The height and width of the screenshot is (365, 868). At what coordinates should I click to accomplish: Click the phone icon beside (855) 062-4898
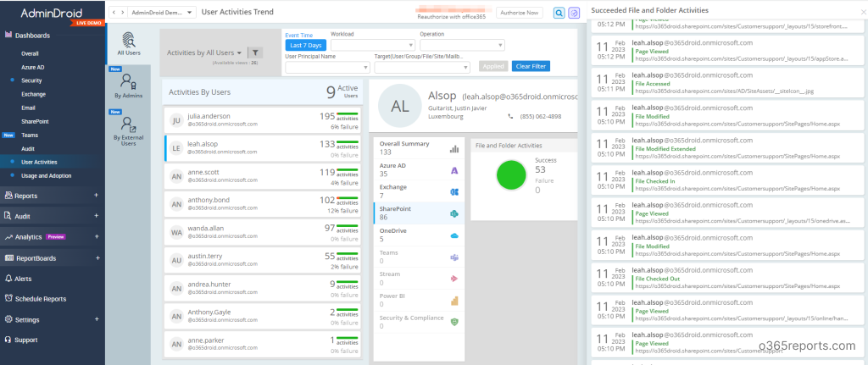click(x=510, y=117)
